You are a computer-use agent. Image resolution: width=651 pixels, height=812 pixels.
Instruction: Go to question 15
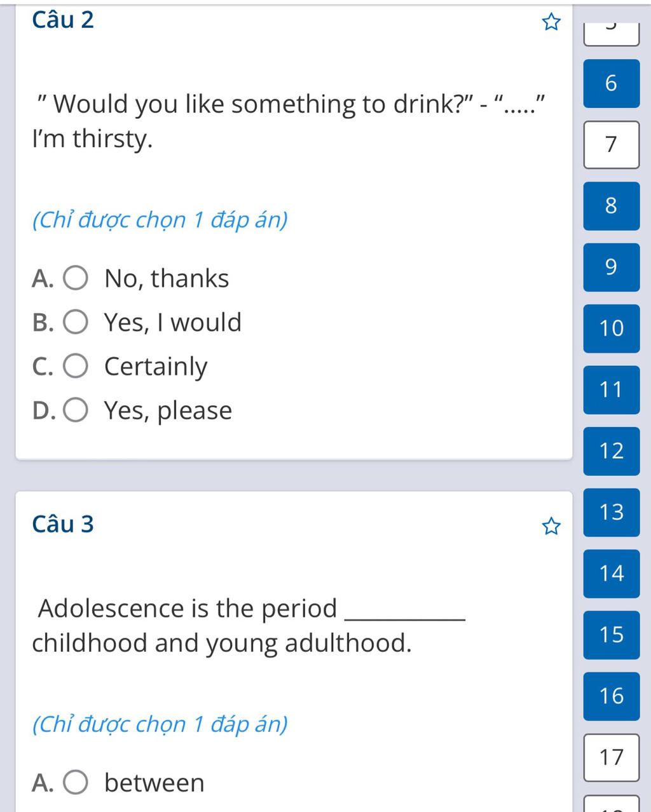point(611,635)
